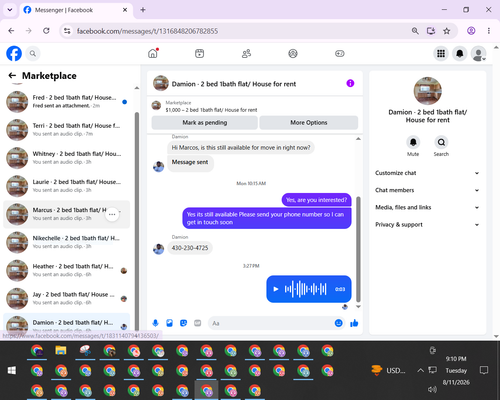Expand the Customize chat section
This screenshot has height=400, width=500.
(427, 173)
